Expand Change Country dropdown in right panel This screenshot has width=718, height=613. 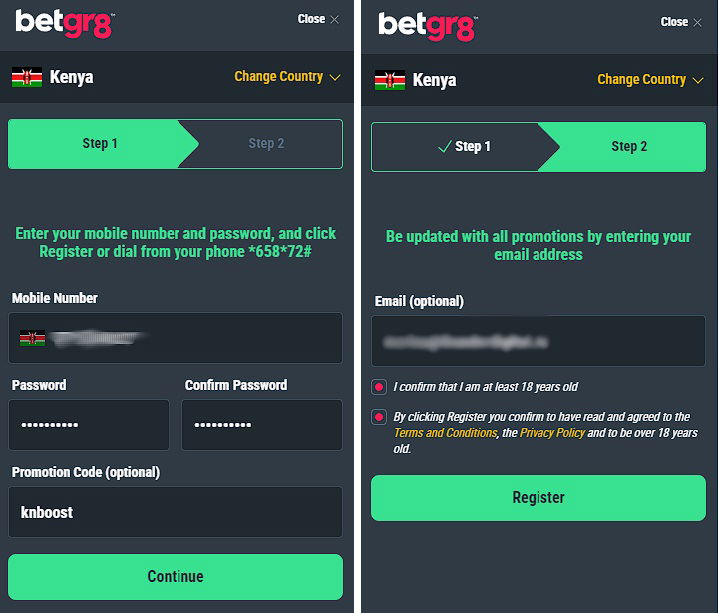(x=650, y=80)
